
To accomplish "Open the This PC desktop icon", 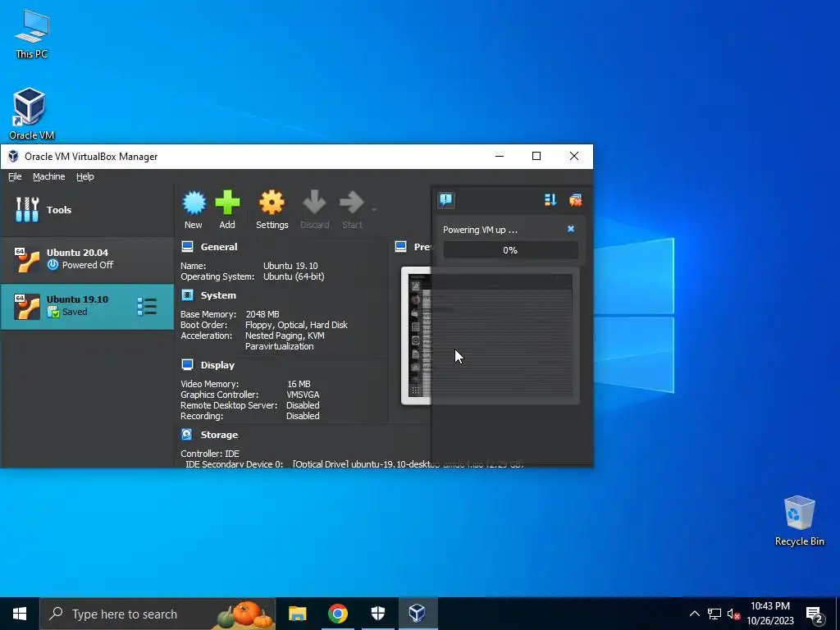I will (32, 33).
